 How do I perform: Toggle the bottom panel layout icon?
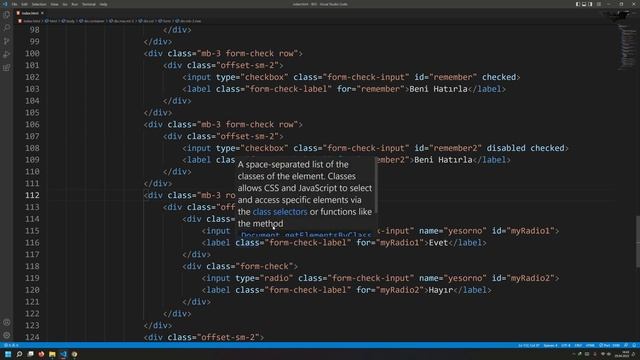click(x=584, y=4)
